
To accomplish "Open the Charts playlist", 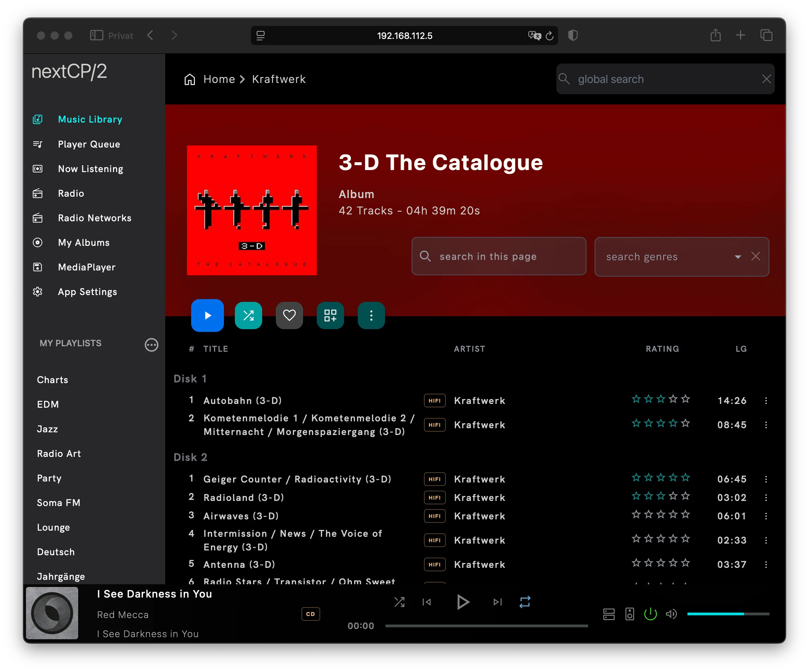I will (52, 380).
